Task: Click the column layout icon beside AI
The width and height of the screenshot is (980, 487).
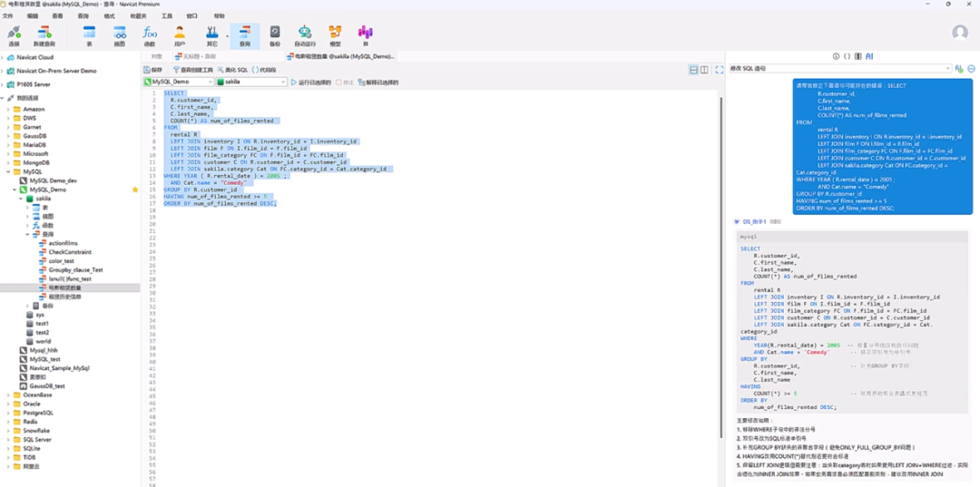Action: tap(858, 56)
